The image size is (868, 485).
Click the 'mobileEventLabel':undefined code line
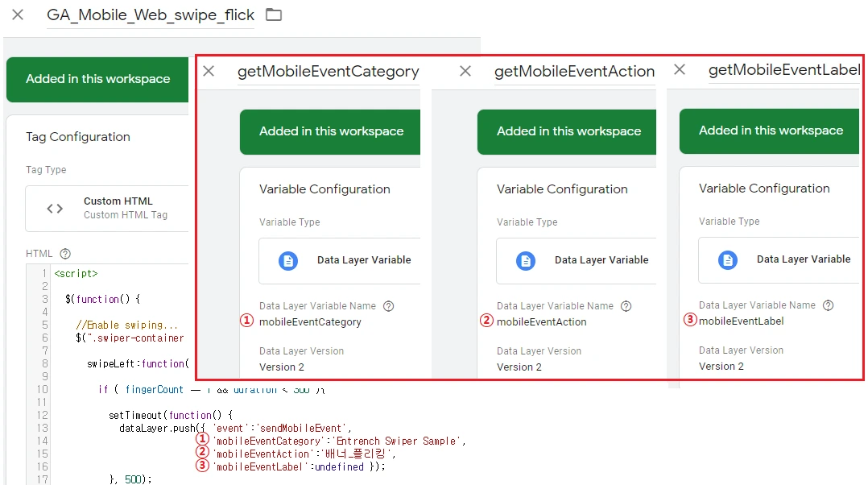pyautogui.click(x=299, y=466)
